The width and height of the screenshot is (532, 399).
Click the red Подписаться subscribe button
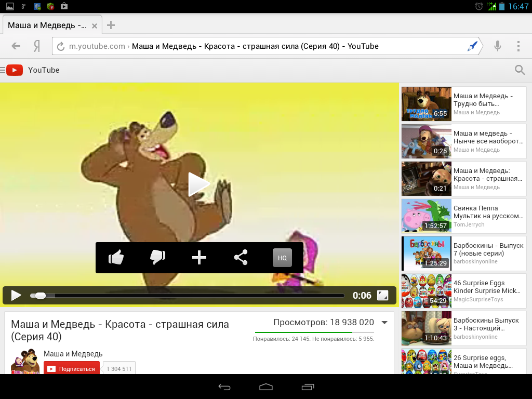tap(72, 369)
